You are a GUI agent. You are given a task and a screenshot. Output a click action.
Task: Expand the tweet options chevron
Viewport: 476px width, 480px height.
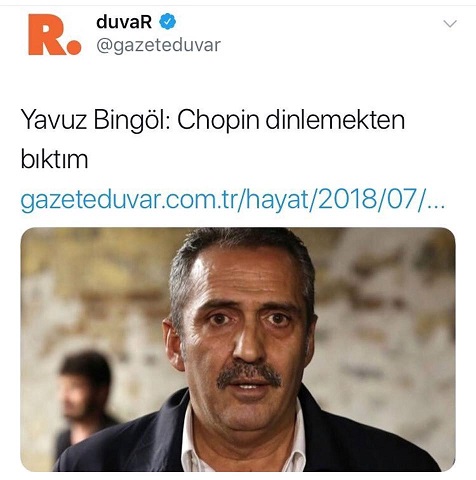450,24
